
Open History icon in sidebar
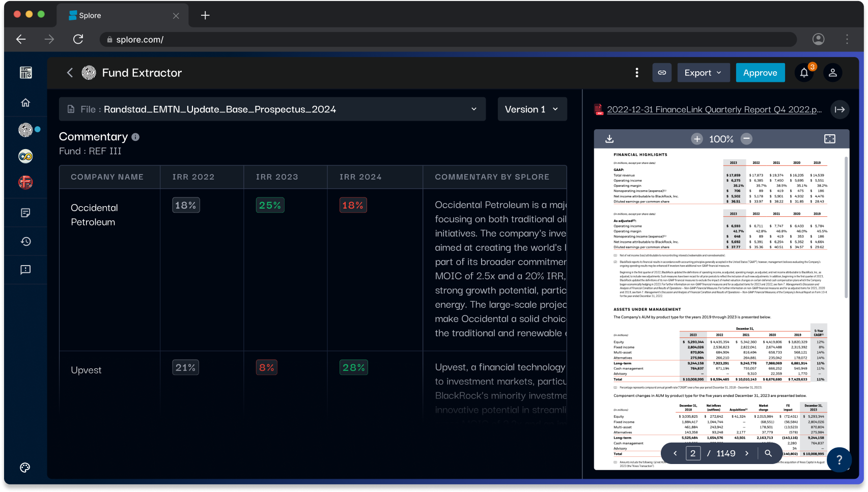click(25, 241)
